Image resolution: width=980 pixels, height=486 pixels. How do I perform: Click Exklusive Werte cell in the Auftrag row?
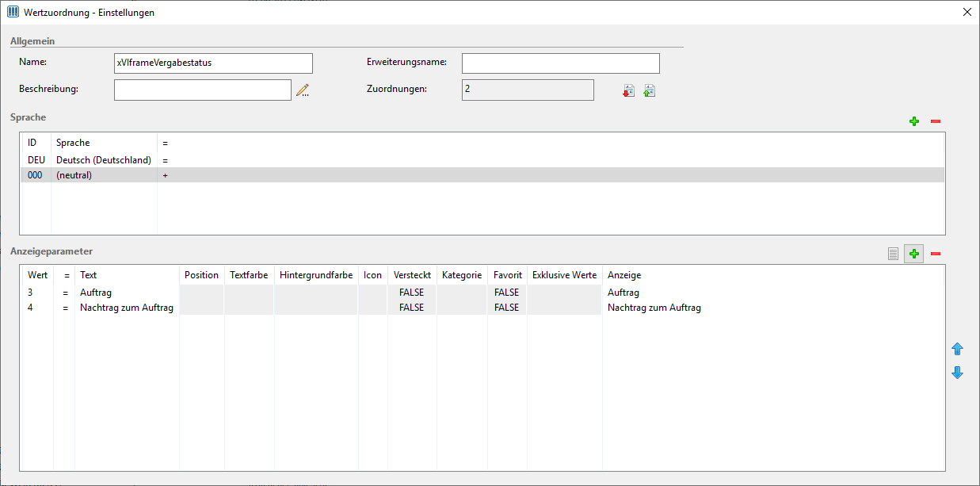pyautogui.click(x=565, y=293)
